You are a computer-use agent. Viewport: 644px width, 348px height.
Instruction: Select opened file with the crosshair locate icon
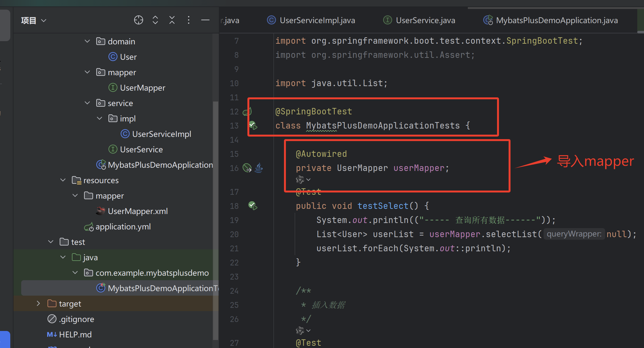tap(138, 20)
